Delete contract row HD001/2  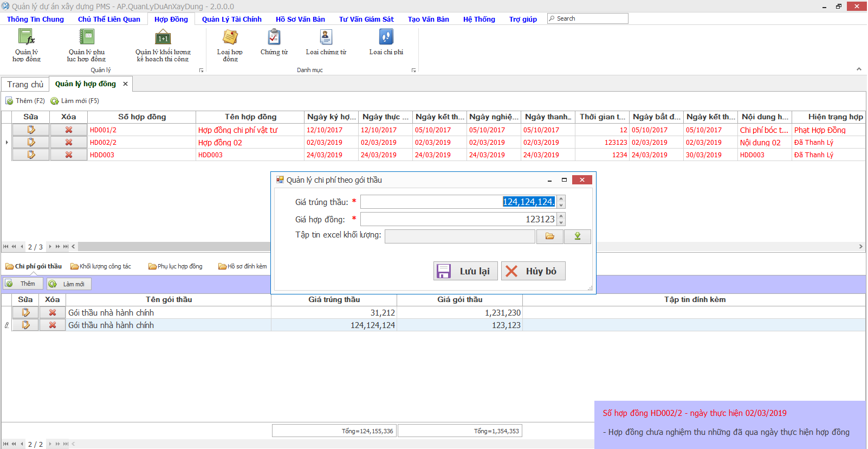(x=69, y=130)
